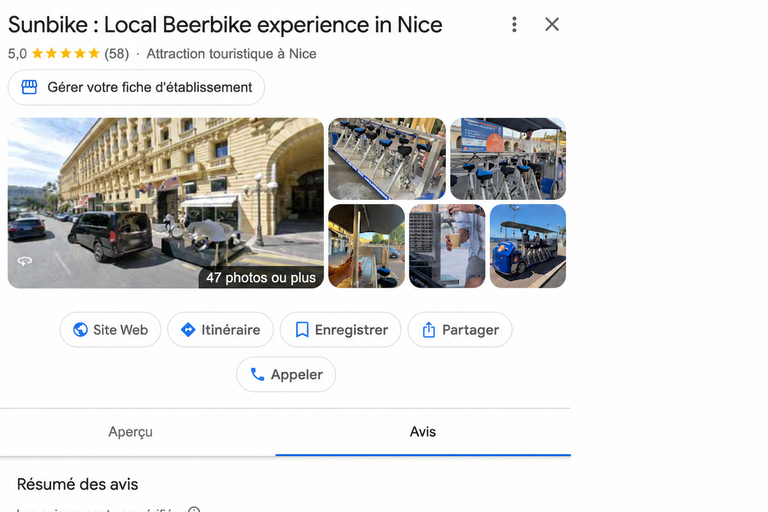
Task: Open photo of beerbike with orange sign
Action: pyautogui.click(x=508, y=158)
